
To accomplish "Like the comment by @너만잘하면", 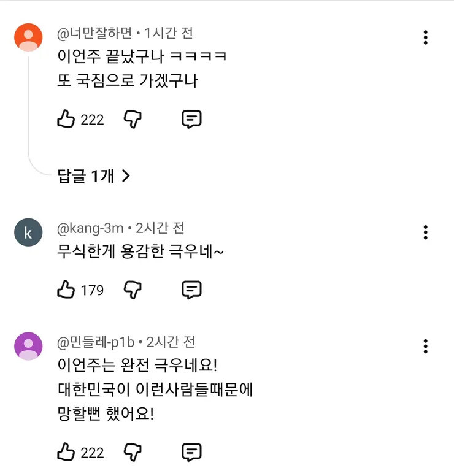I will (x=66, y=119).
